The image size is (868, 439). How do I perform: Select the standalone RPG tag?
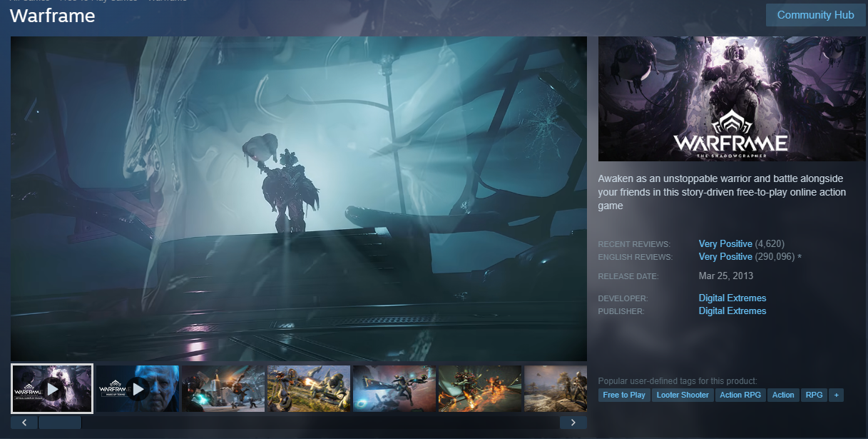click(x=814, y=395)
